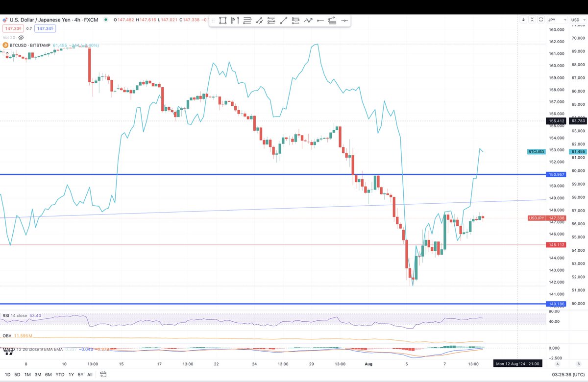This screenshot has height=382, width=588.
Task: Click the 63,783 label on the BTC scale
Action: click(x=578, y=120)
